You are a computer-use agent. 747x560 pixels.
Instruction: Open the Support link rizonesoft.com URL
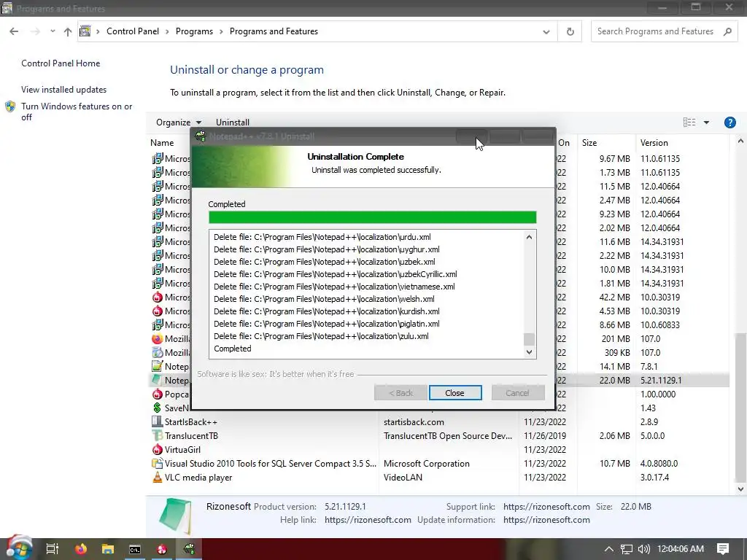(x=546, y=507)
